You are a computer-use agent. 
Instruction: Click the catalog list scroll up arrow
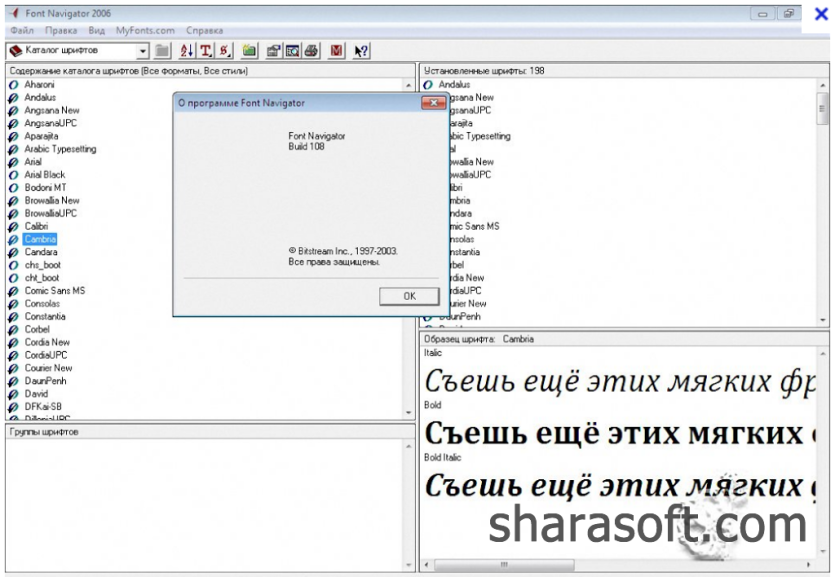[x=408, y=85]
